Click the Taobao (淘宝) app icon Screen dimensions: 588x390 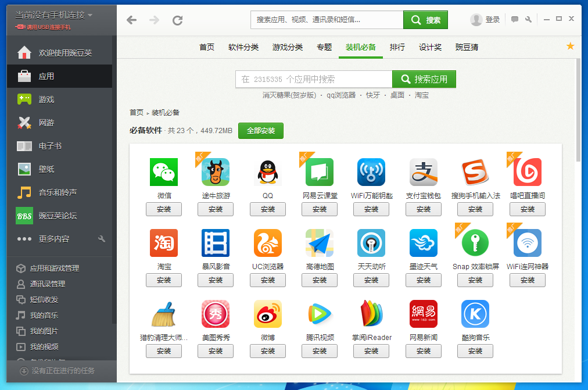163,243
